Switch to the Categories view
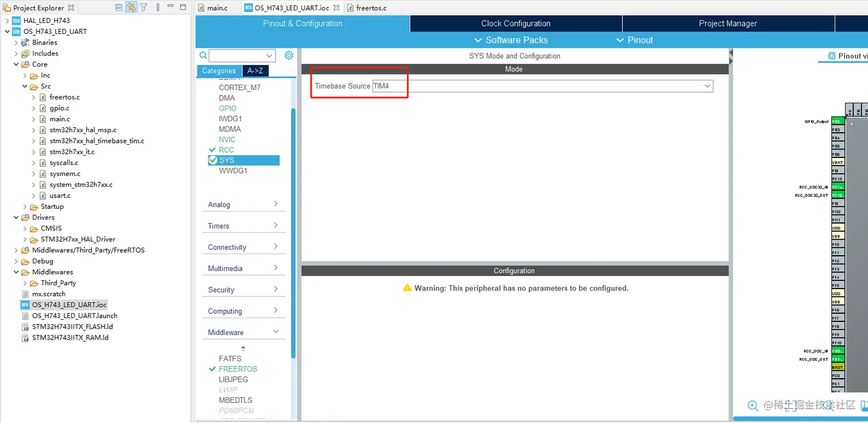The height and width of the screenshot is (423, 868). click(219, 71)
